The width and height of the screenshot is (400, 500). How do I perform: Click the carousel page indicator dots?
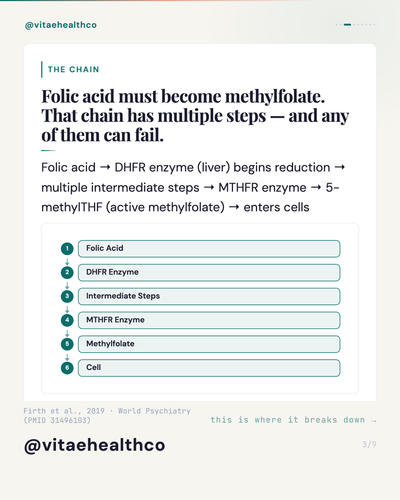[x=356, y=24]
